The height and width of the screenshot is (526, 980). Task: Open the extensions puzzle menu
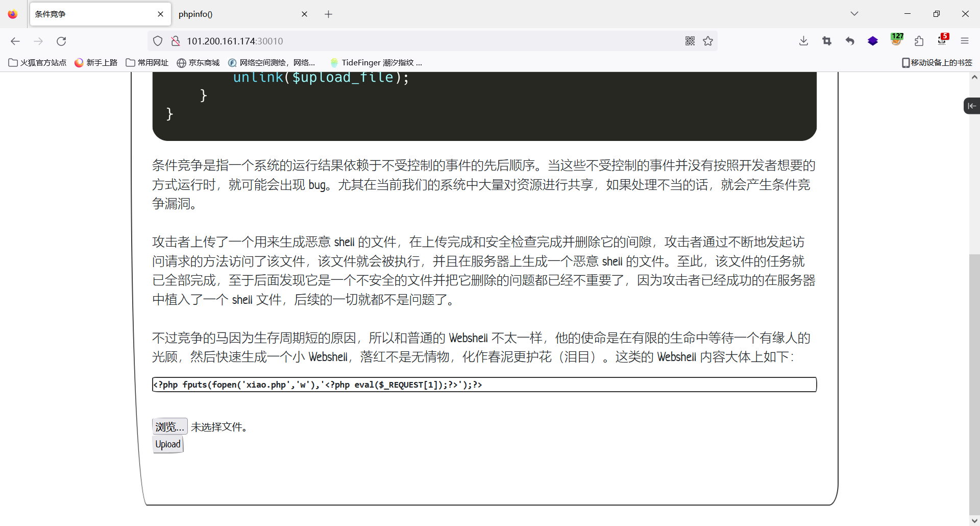click(919, 41)
